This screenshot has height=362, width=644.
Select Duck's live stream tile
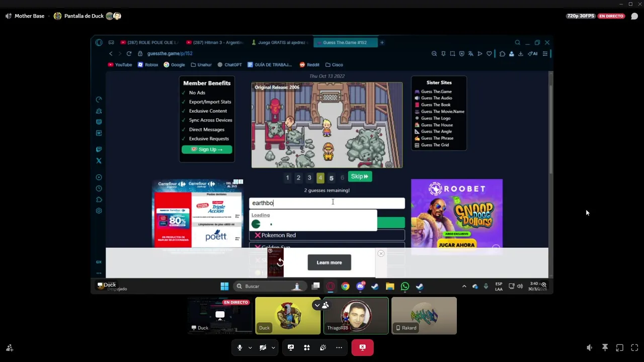[x=220, y=316]
